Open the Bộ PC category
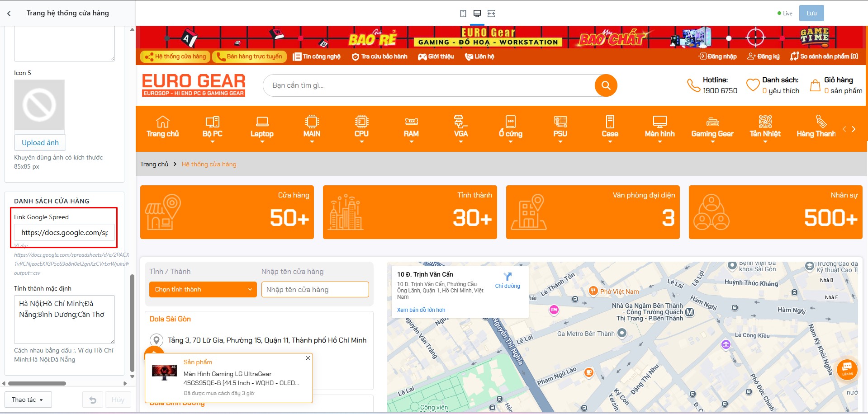This screenshot has height=414, width=868. click(x=213, y=127)
